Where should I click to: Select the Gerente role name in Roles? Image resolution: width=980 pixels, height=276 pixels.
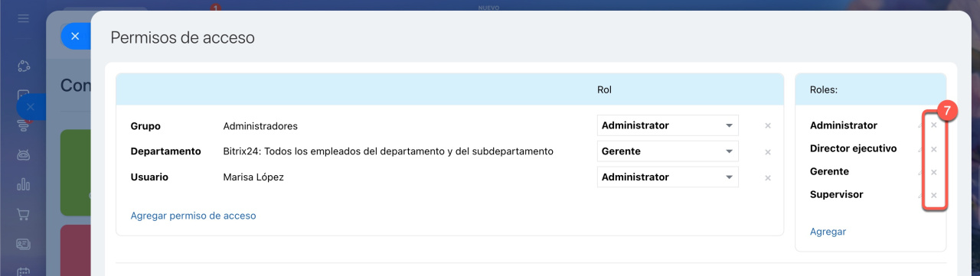(x=829, y=171)
